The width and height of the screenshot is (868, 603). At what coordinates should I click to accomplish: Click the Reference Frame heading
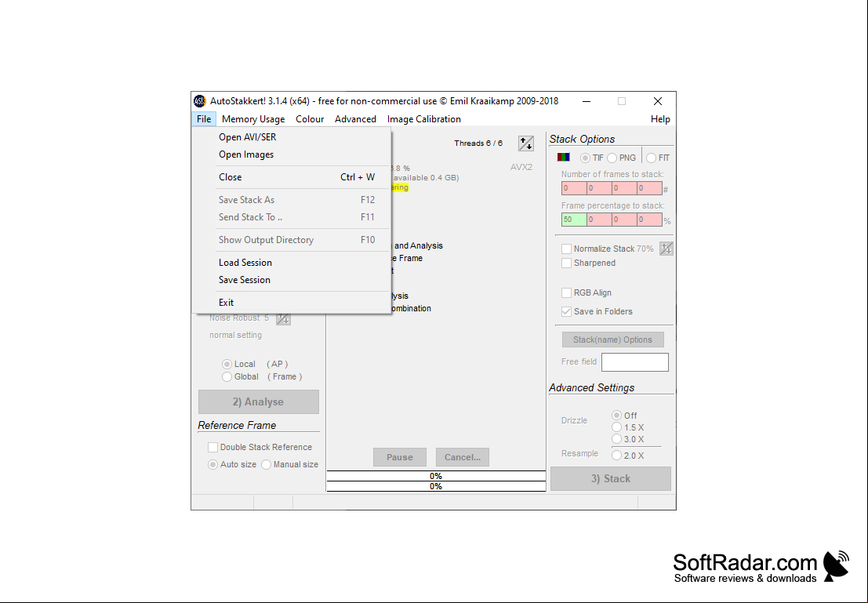[x=237, y=425]
